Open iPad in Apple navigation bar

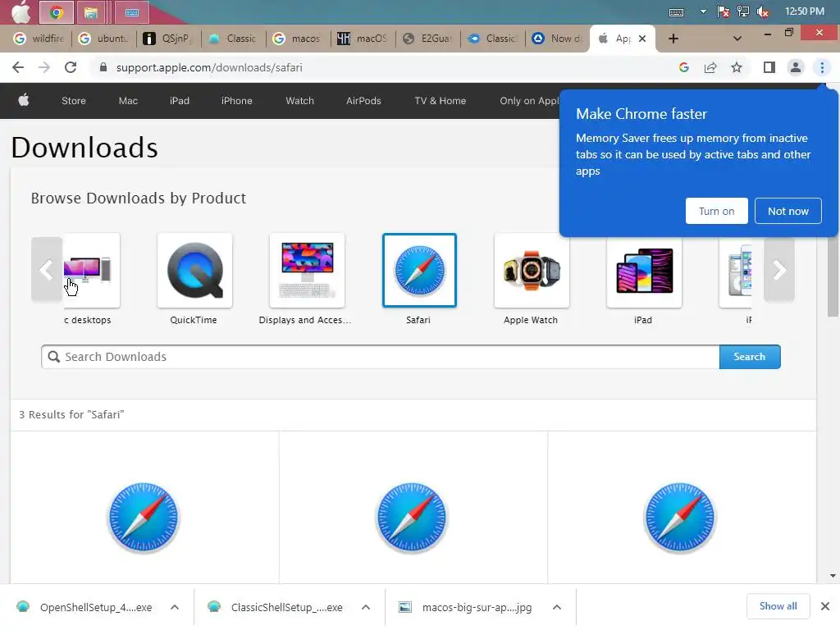coord(180,101)
